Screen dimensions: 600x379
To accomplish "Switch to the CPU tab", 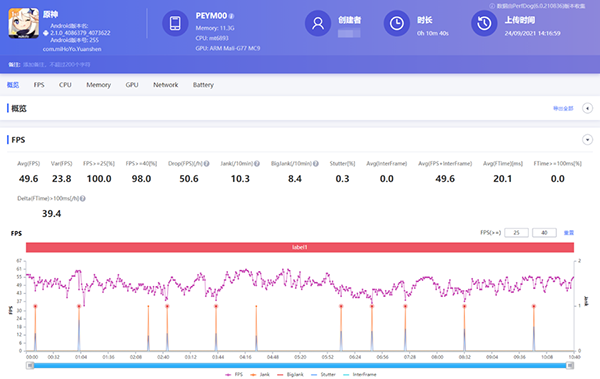I will tap(65, 85).
